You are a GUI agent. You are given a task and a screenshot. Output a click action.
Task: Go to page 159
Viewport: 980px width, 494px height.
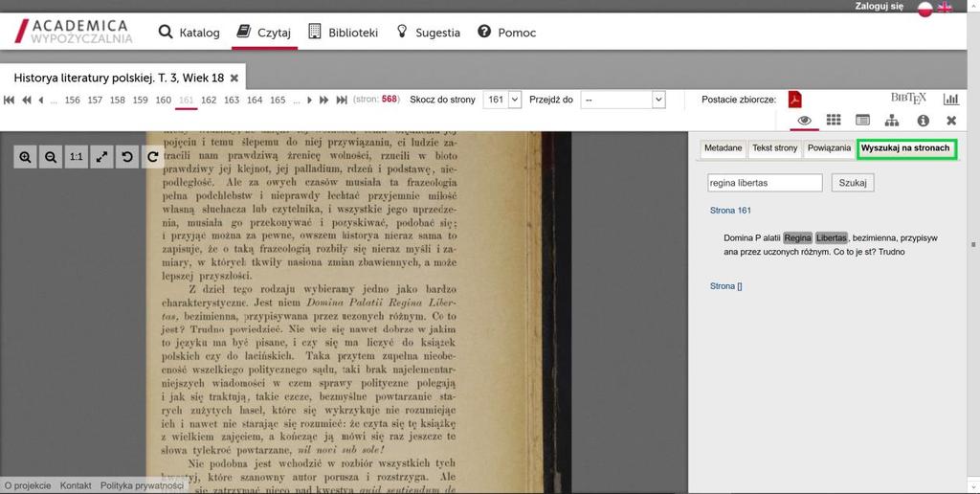tap(140, 101)
